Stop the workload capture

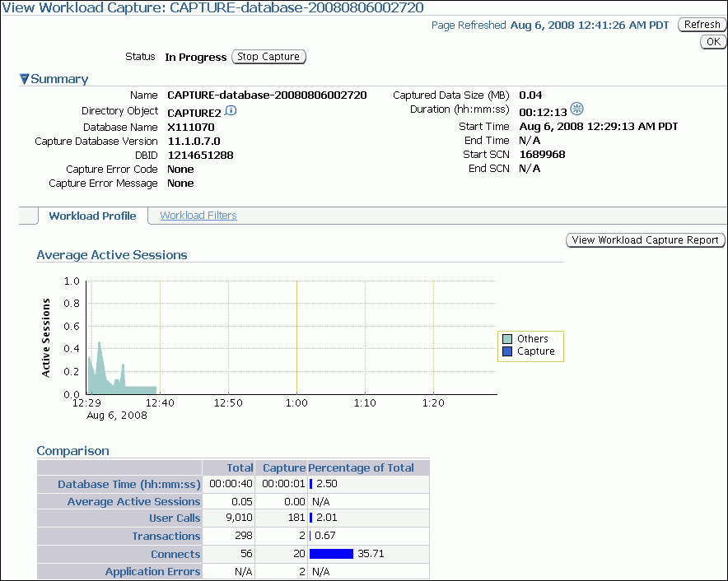tap(268, 57)
